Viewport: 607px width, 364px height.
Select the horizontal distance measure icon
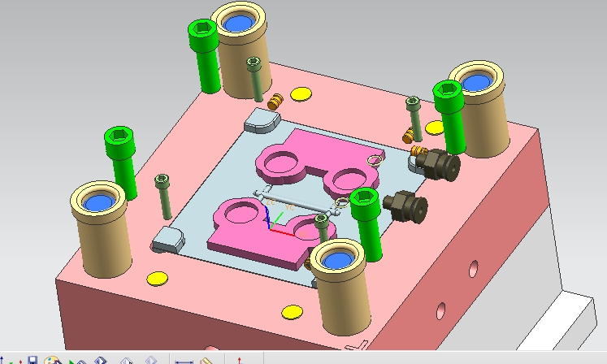[x=184, y=362]
